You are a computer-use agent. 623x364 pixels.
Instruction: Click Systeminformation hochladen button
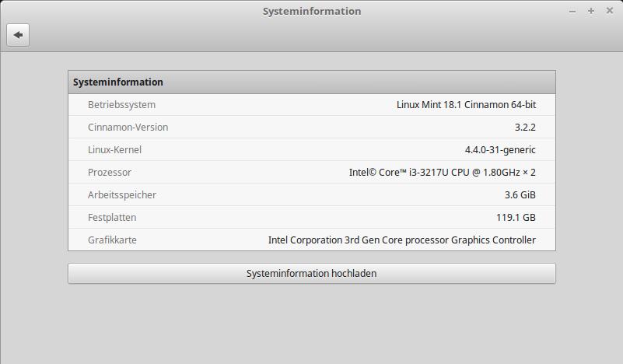pyautogui.click(x=311, y=274)
